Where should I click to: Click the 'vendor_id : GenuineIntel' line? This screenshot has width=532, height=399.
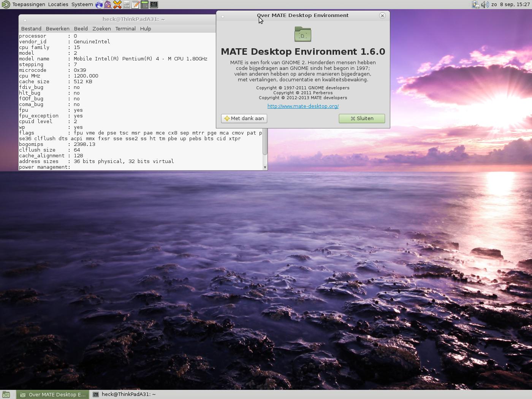click(x=65, y=42)
